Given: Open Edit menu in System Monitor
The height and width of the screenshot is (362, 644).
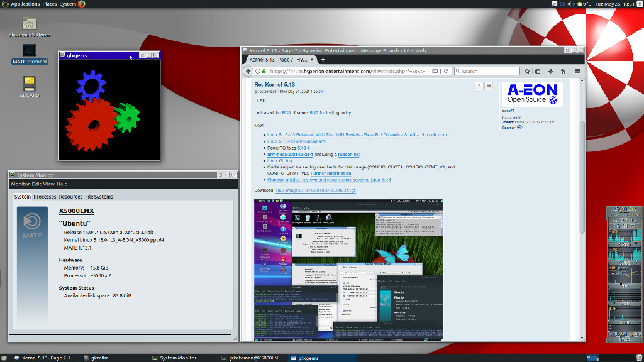Looking at the screenshot, I should point(36,184).
